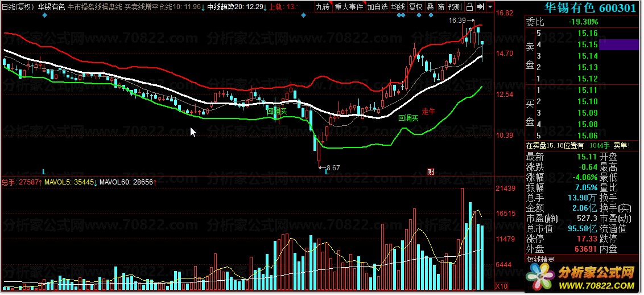Click the blue diamond marker below 叠 button
644x295 pixels.
pos(431,15)
